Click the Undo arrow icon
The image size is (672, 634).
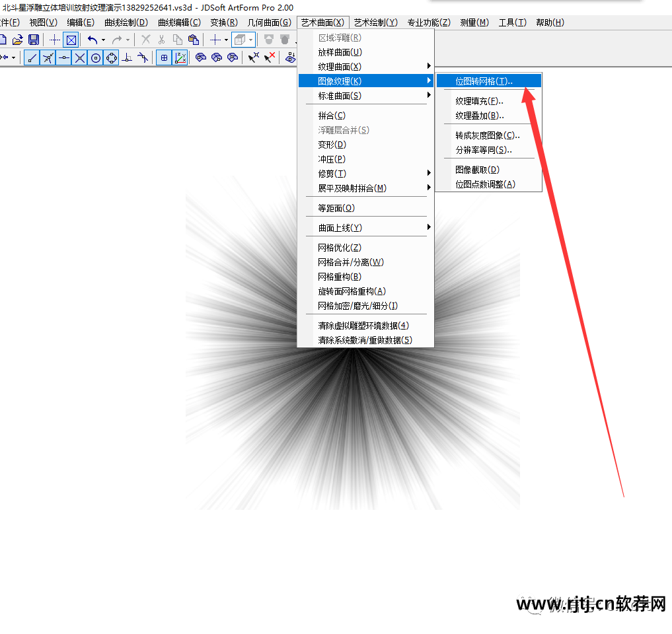[x=92, y=40]
